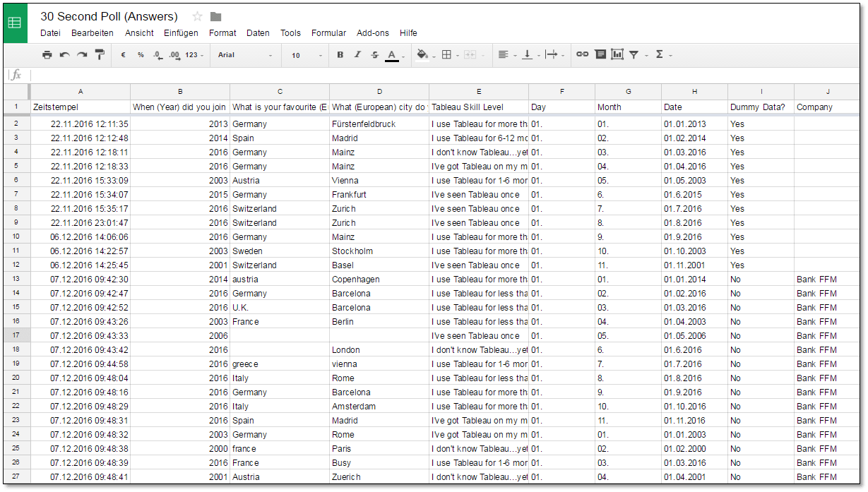Viewport: 868px width, 492px height.
Task: Expand the merge cells dropdown arrow
Action: click(482, 55)
